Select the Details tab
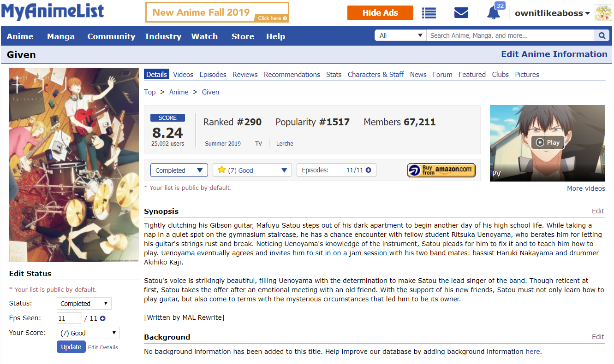This screenshot has width=614, height=364. click(156, 74)
